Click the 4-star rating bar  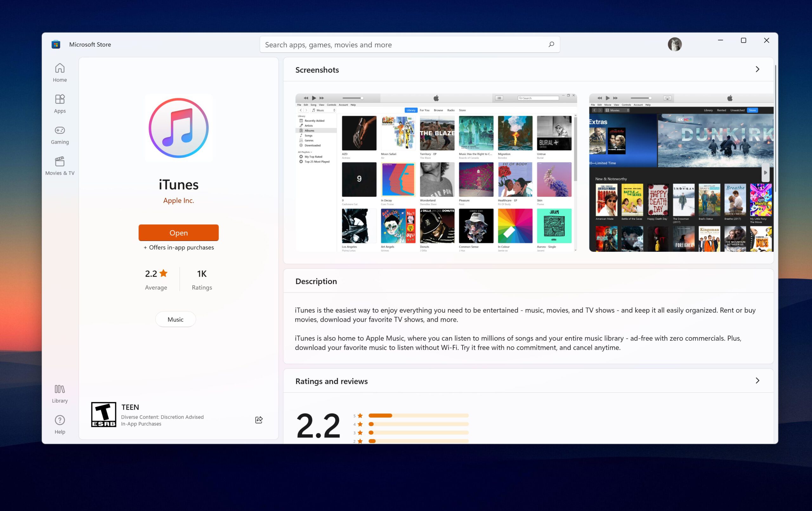[418, 424]
